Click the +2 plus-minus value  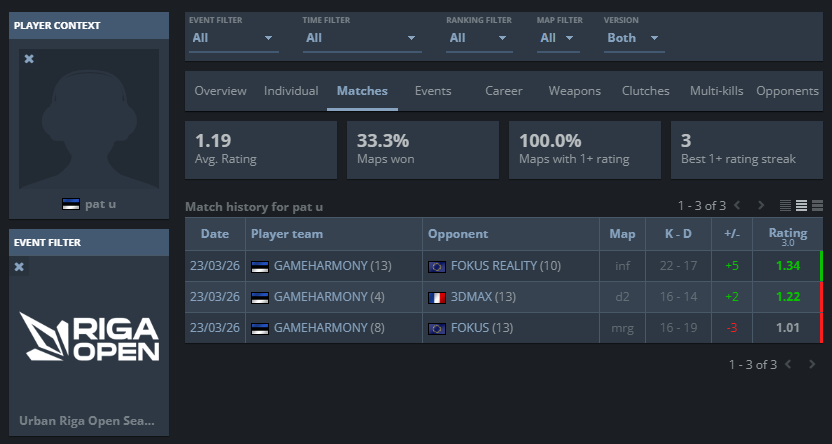732,297
